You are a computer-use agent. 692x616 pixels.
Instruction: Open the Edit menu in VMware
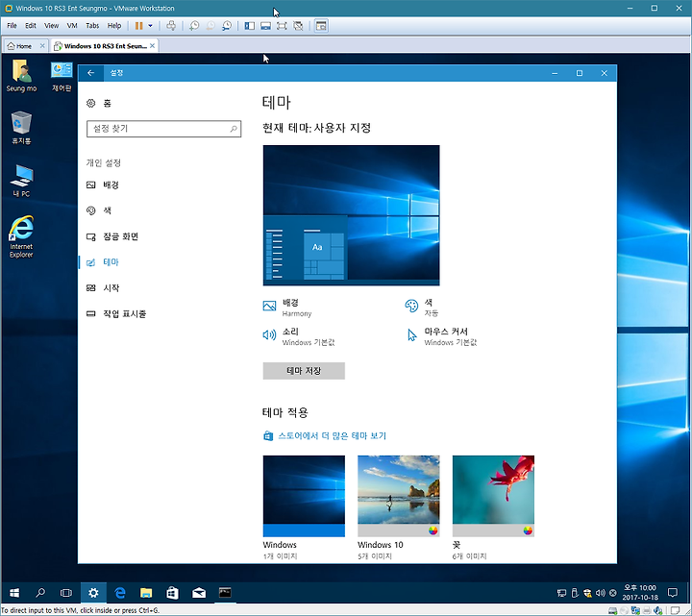(x=31, y=26)
